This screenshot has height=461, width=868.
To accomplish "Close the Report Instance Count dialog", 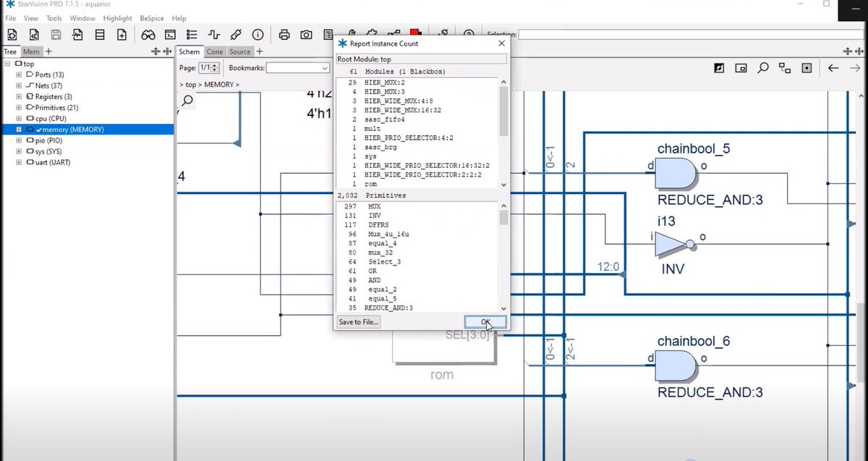I will [501, 43].
